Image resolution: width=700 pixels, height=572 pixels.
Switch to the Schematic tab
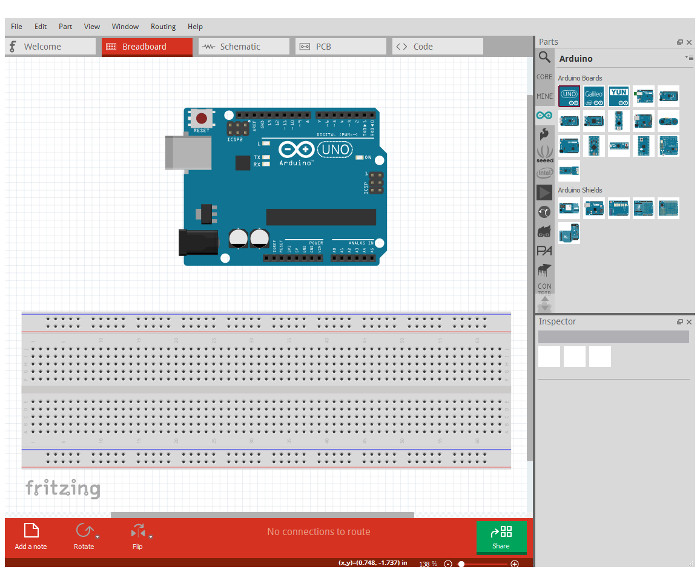point(244,46)
